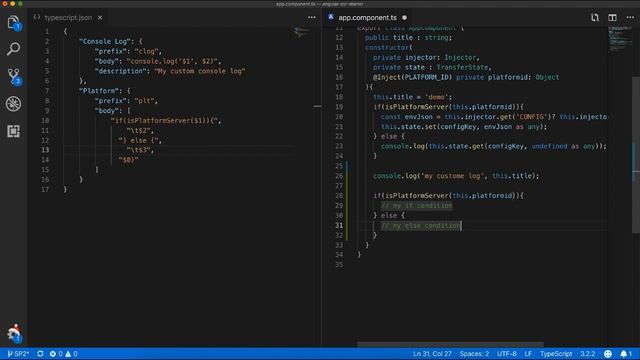Click Ln 31, Col 27 in status bar

point(432,354)
